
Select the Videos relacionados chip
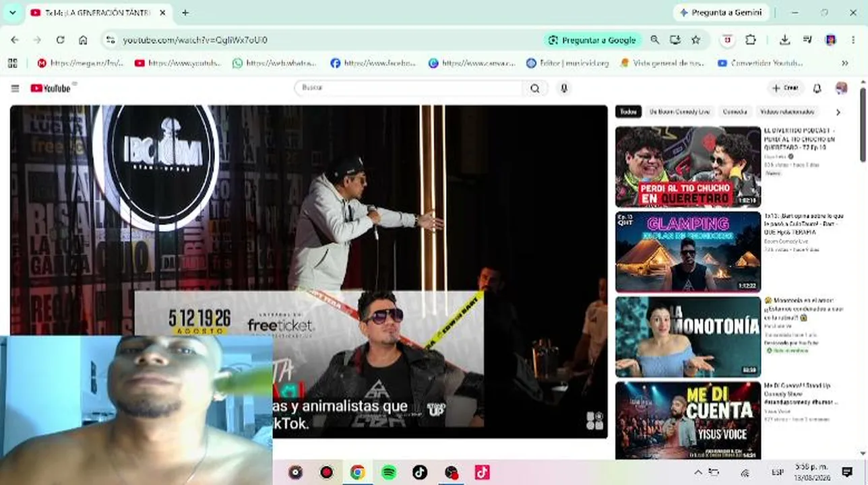click(x=787, y=112)
